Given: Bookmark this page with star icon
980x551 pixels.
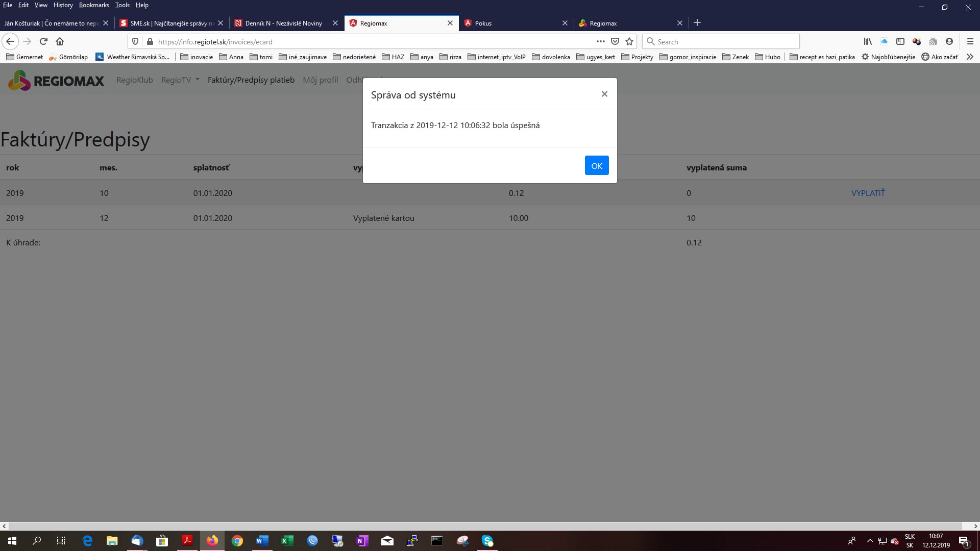Looking at the screenshot, I should tap(629, 41).
